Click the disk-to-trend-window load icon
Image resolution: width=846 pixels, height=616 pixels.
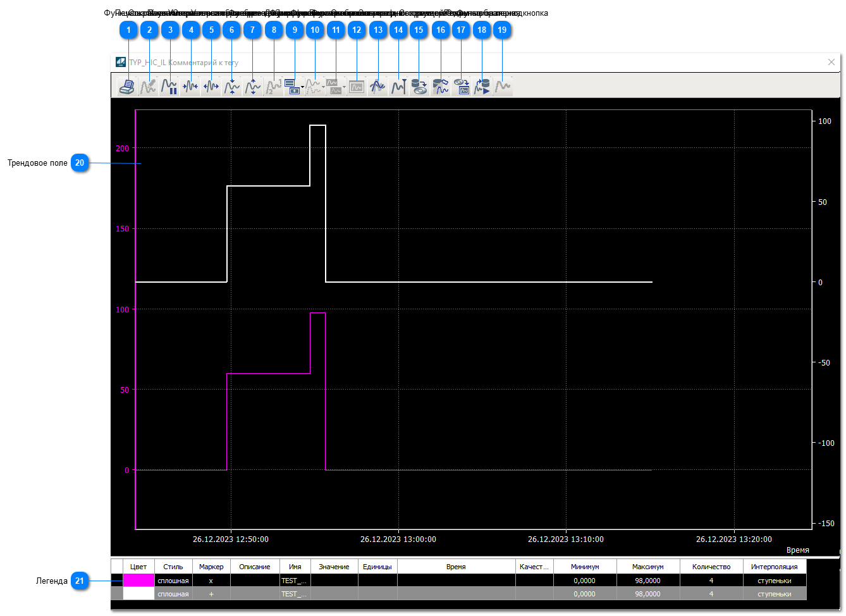[x=462, y=86]
